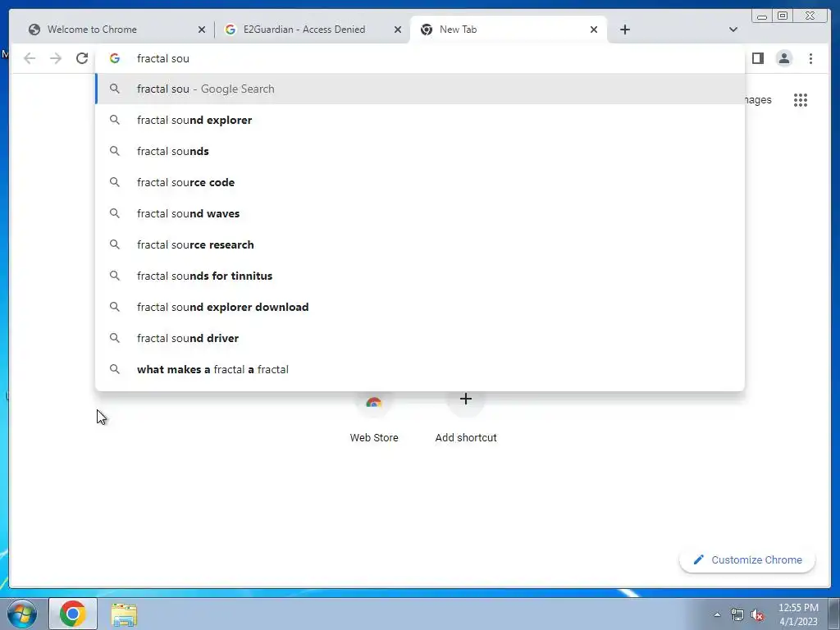Screen dimensions: 840x630
Task: Click the browser back arrow
Action: click(30, 58)
